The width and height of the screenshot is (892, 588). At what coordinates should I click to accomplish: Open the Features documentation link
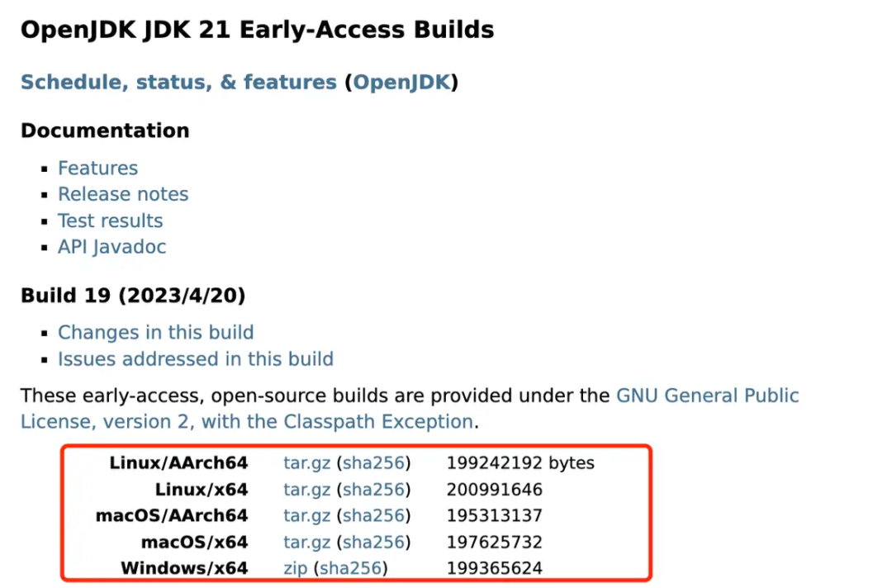97,168
